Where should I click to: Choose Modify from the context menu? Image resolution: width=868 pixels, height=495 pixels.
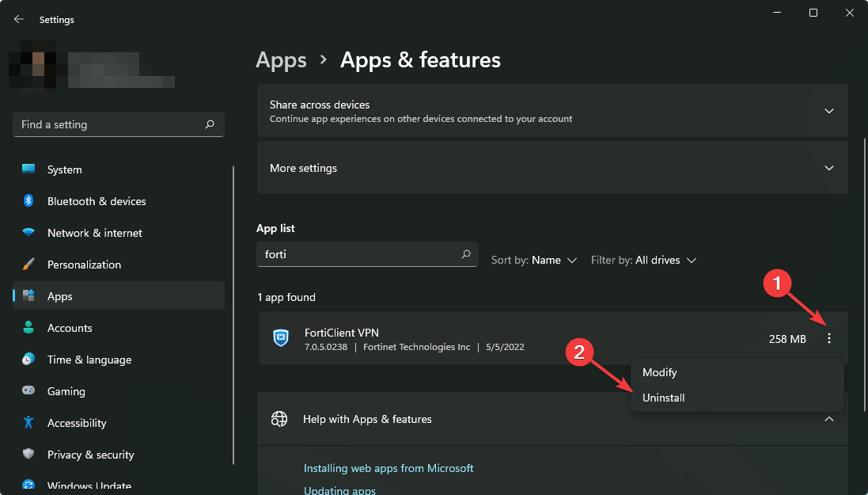click(x=659, y=372)
